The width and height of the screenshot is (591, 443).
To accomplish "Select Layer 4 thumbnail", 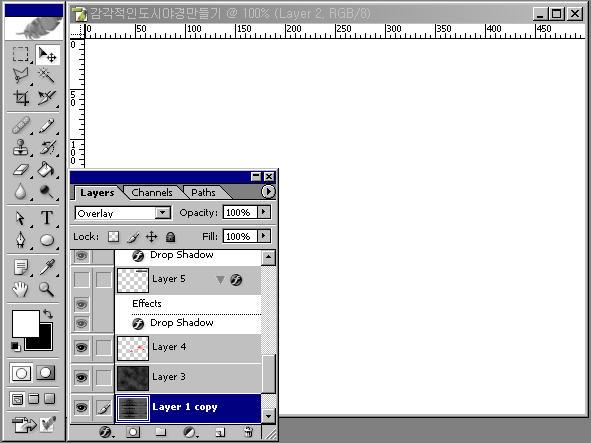I will tap(133, 348).
